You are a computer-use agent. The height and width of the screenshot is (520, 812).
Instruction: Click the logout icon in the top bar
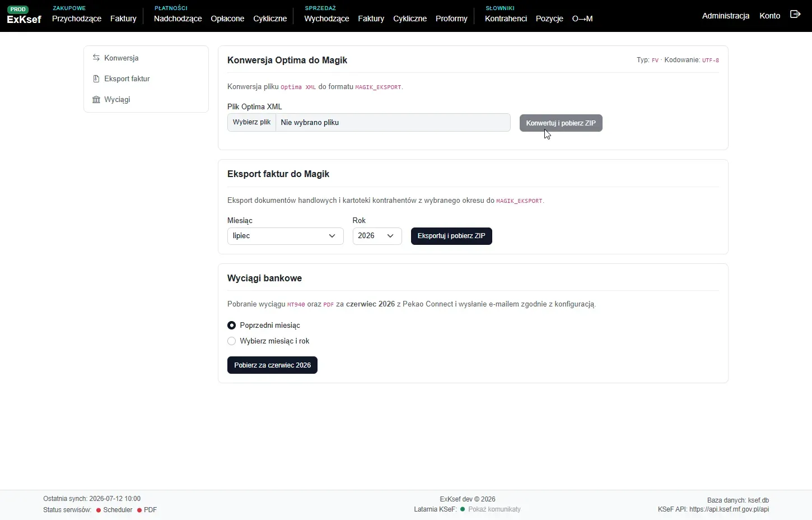click(x=795, y=14)
